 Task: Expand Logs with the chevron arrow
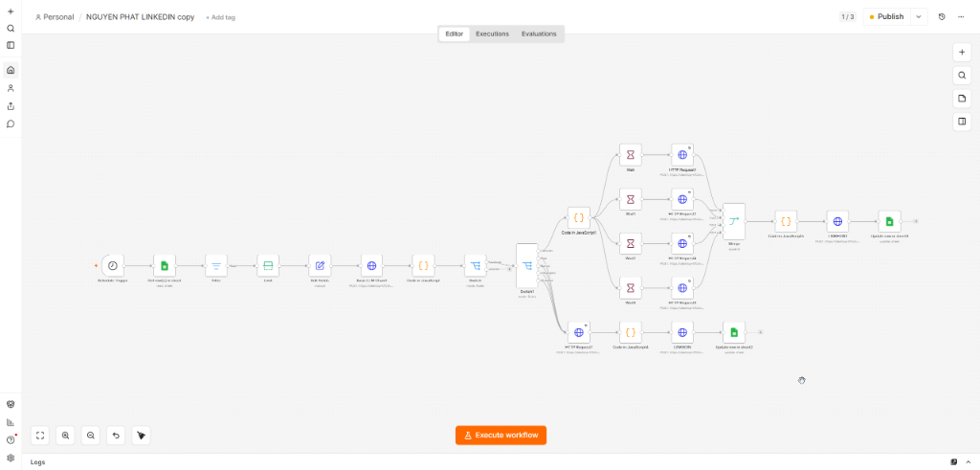click(x=969, y=462)
